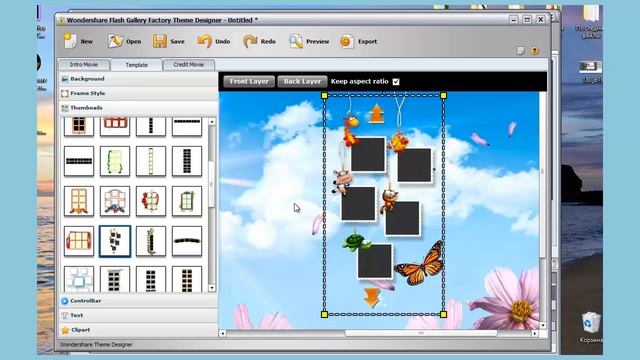Click the thumbnail list scroll-down arrow
Image resolution: width=640 pixels, height=360 pixels.
(x=212, y=288)
